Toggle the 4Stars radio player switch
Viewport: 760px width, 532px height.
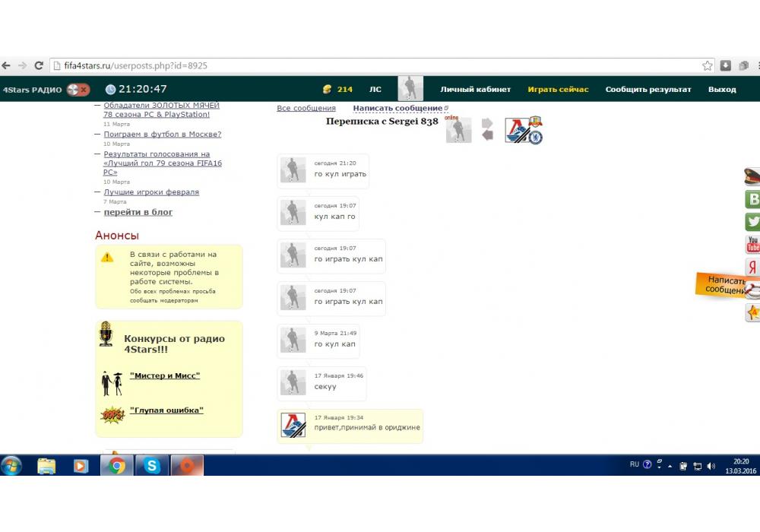(78, 90)
